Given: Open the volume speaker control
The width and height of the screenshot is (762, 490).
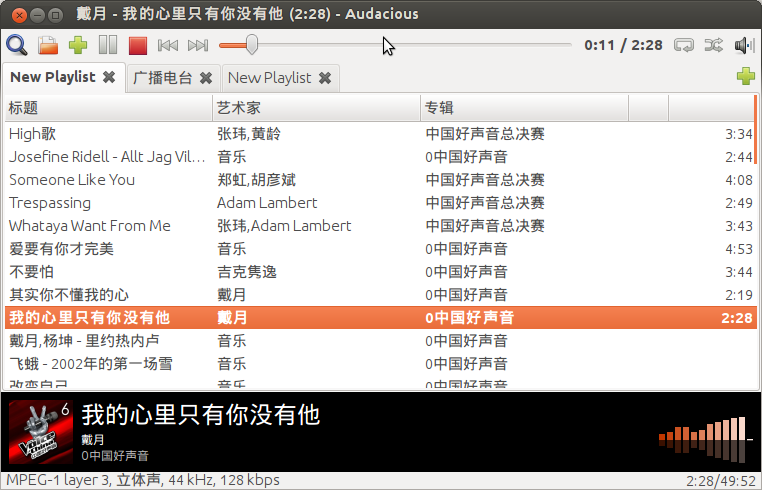Looking at the screenshot, I should tap(744, 45).
